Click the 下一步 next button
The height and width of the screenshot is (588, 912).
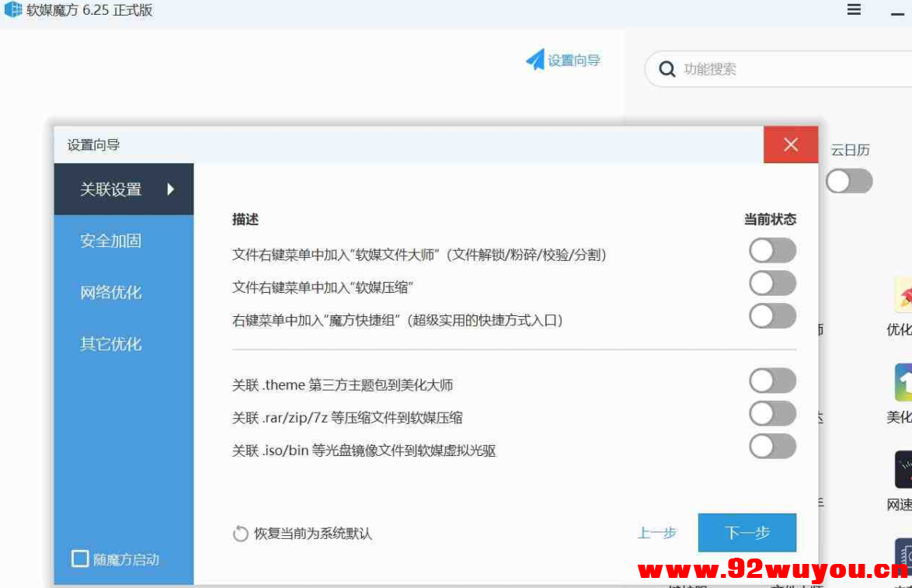747,533
